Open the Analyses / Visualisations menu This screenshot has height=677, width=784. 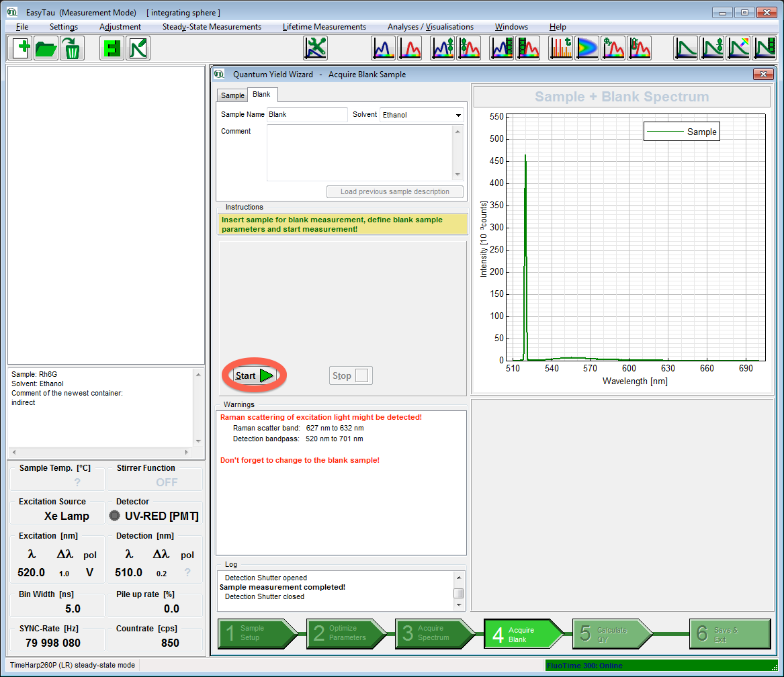(x=430, y=27)
